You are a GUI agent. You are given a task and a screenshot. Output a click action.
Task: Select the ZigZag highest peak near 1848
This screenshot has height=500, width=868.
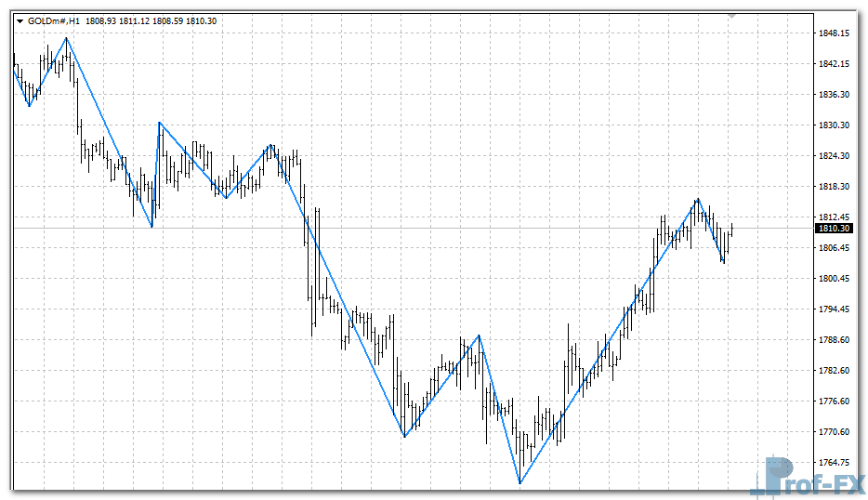click(x=66, y=38)
